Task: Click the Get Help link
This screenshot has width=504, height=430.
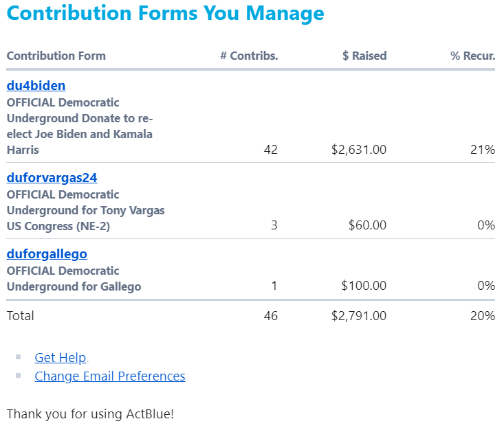Action: tap(61, 358)
